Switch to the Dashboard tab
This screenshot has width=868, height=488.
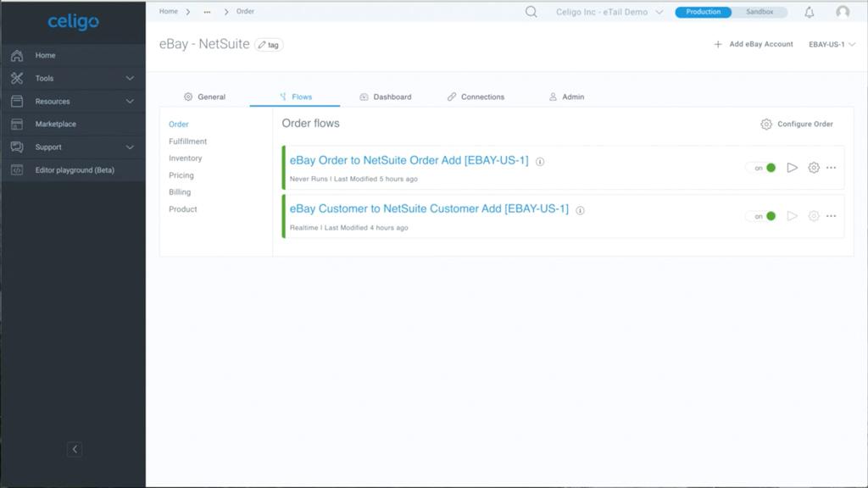click(x=386, y=97)
